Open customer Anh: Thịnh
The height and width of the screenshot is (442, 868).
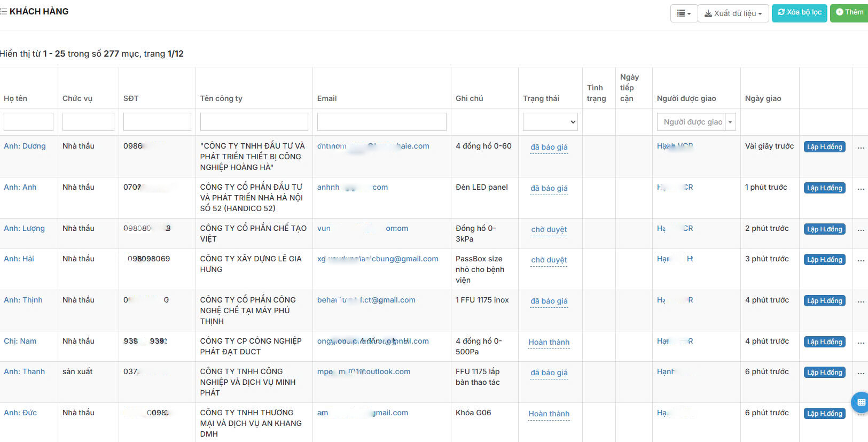point(23,300)
